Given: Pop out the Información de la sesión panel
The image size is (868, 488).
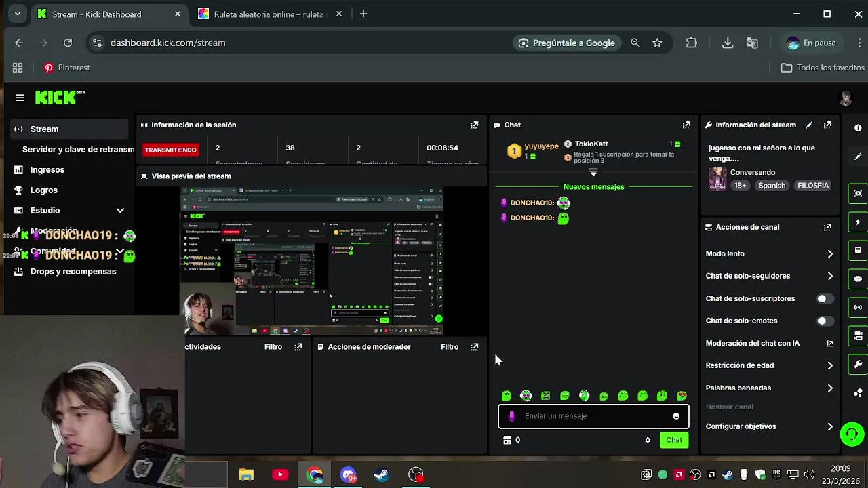Looking at the screenshot, I should point(475,125).
